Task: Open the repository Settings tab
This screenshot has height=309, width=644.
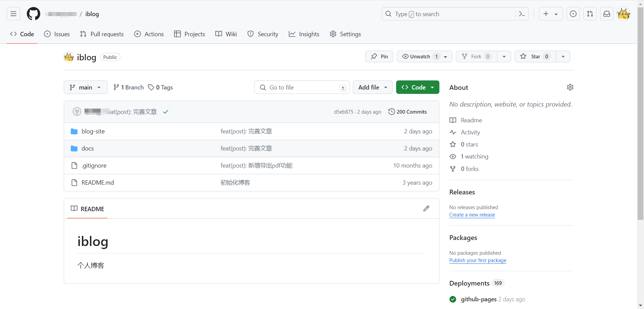Action: pyautogui.click(x=345, y=34)
